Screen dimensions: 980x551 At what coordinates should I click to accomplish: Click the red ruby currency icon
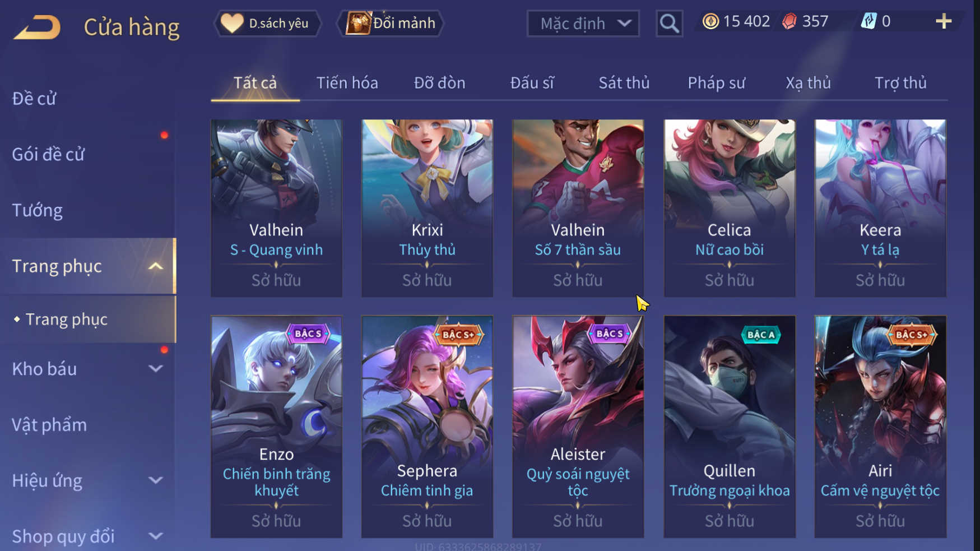pos(789,21)
